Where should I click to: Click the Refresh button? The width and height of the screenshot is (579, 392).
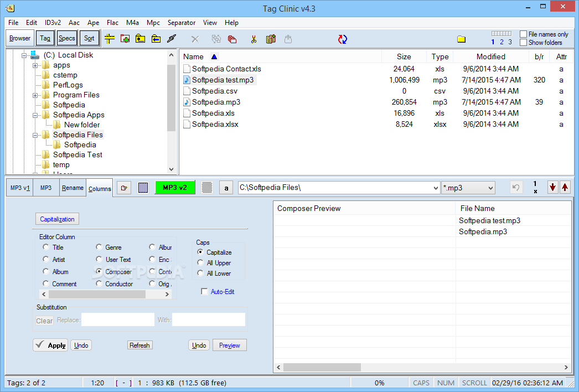[x=139, y=345]
